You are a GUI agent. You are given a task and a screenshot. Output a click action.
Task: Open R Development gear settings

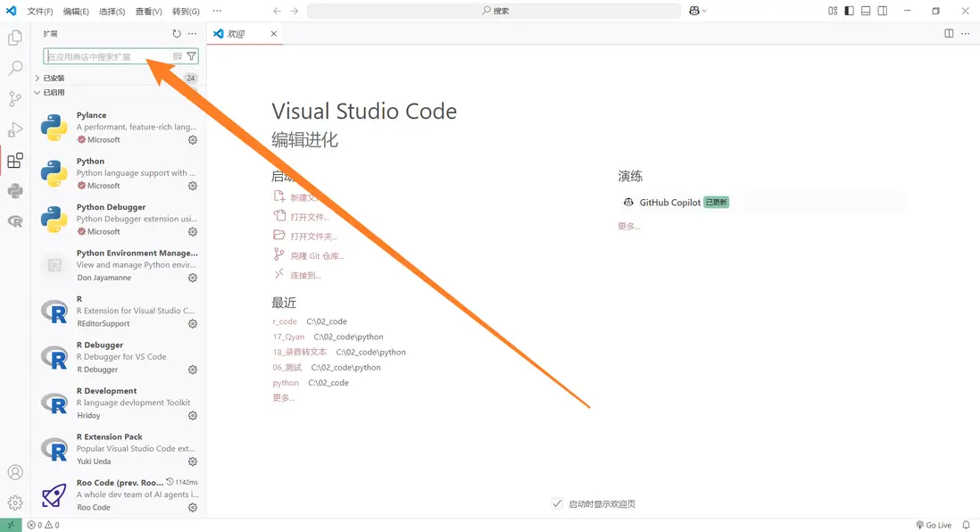pyautogui.click(x=193, y=416)
